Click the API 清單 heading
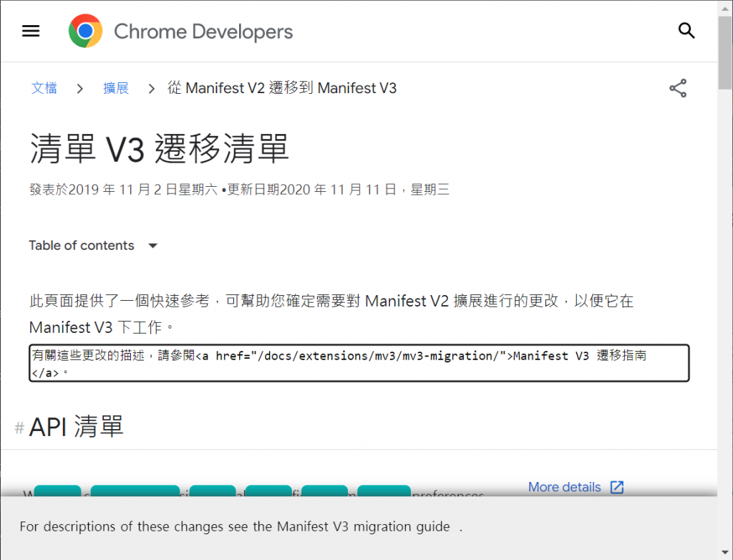The height and width of the screenshot is (560, 733). coord(76,427)
